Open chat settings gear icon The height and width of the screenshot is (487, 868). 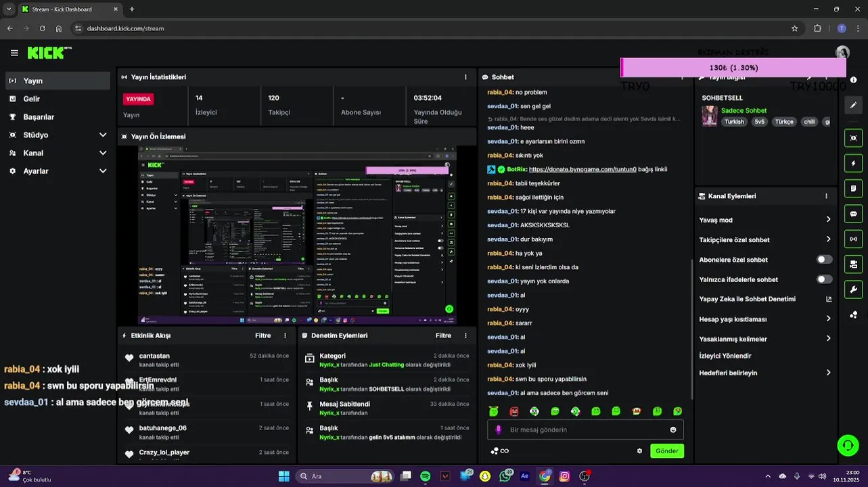click(x=639, y=451)
